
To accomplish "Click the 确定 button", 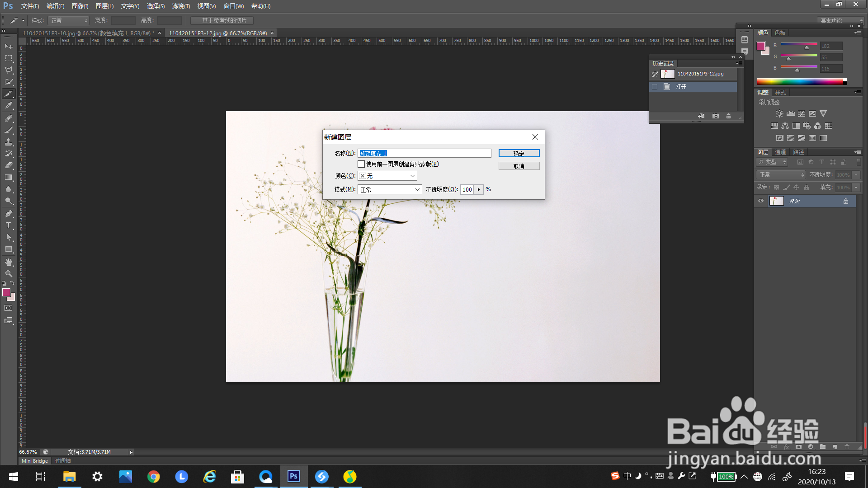I will point(519,154).
